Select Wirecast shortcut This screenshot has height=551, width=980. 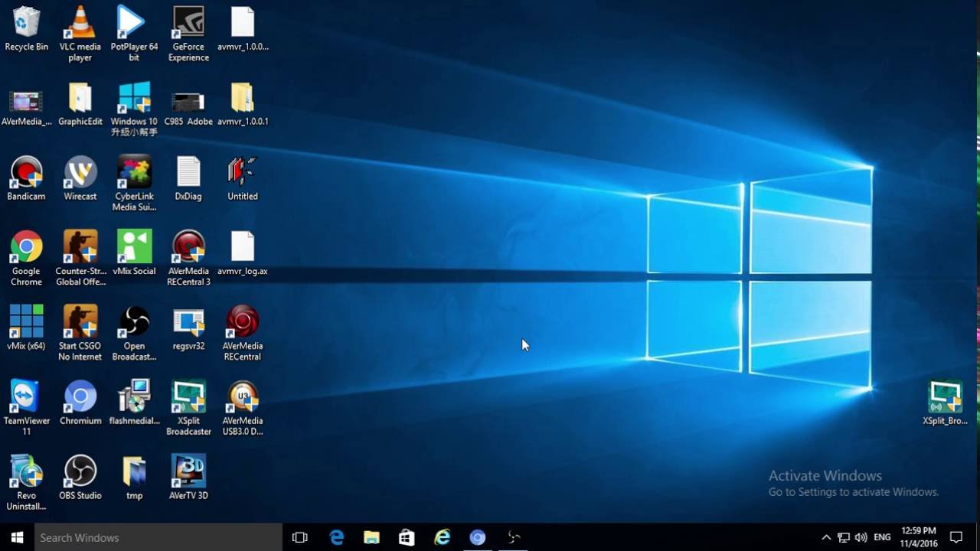pos(80,179)
